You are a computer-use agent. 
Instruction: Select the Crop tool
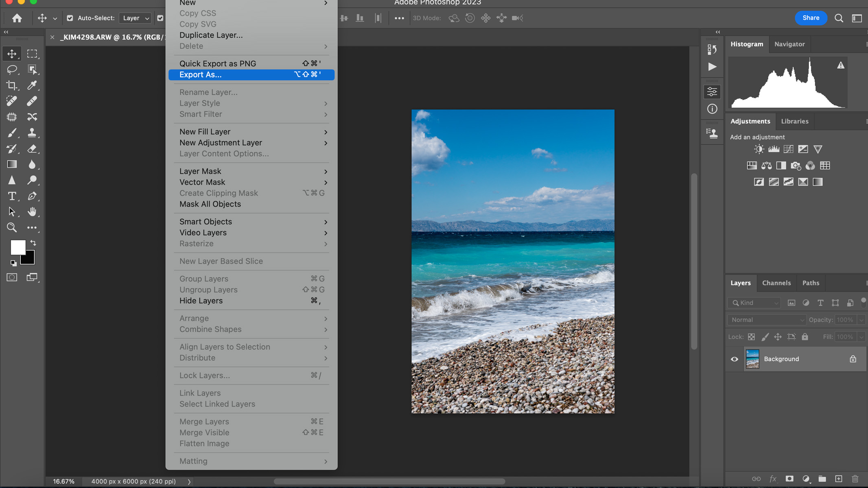(x=12, y=85)
